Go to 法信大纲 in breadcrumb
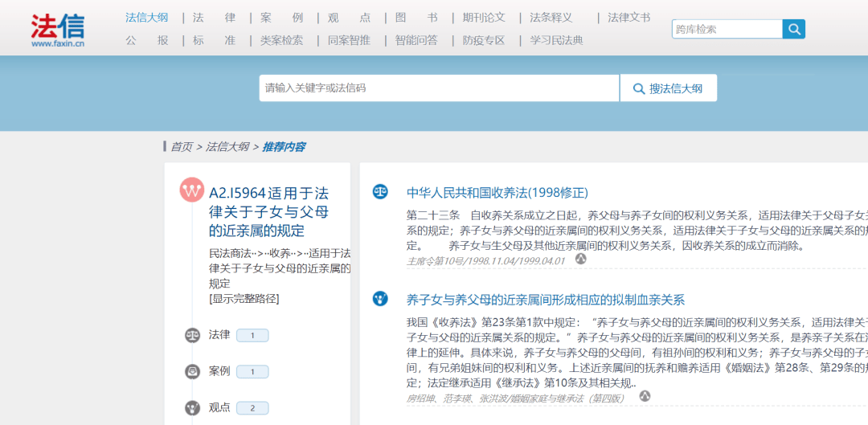 [227, 147]
